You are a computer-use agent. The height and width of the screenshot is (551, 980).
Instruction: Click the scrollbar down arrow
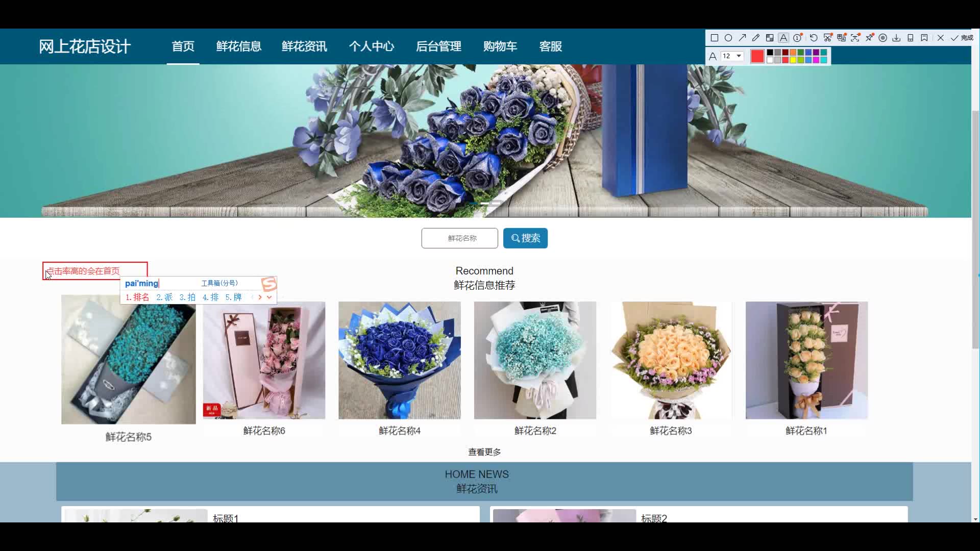[975, 519]
